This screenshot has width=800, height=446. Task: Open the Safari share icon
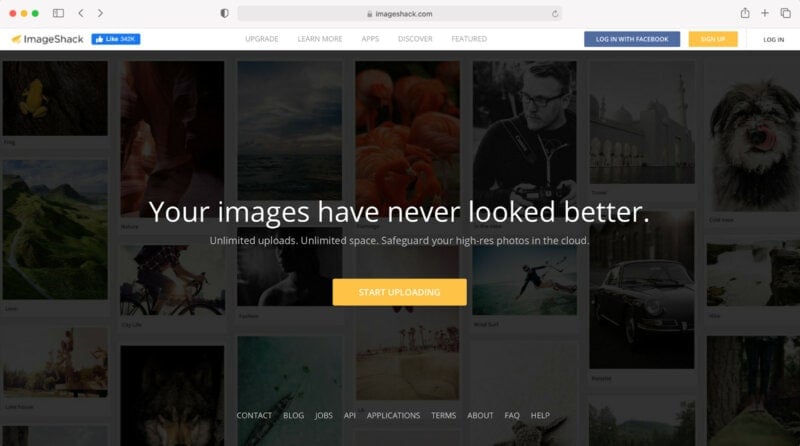(745, 13)
